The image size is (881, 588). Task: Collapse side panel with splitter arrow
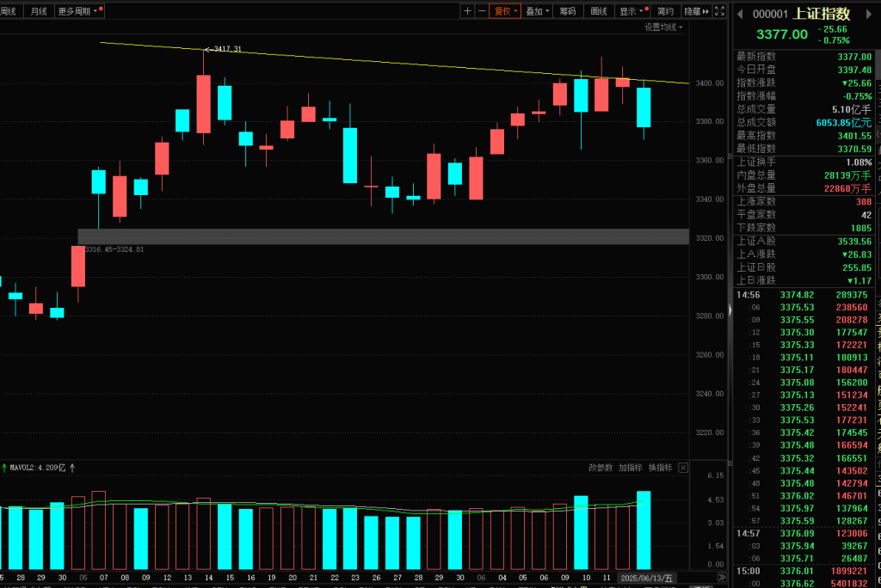[730, 309]
